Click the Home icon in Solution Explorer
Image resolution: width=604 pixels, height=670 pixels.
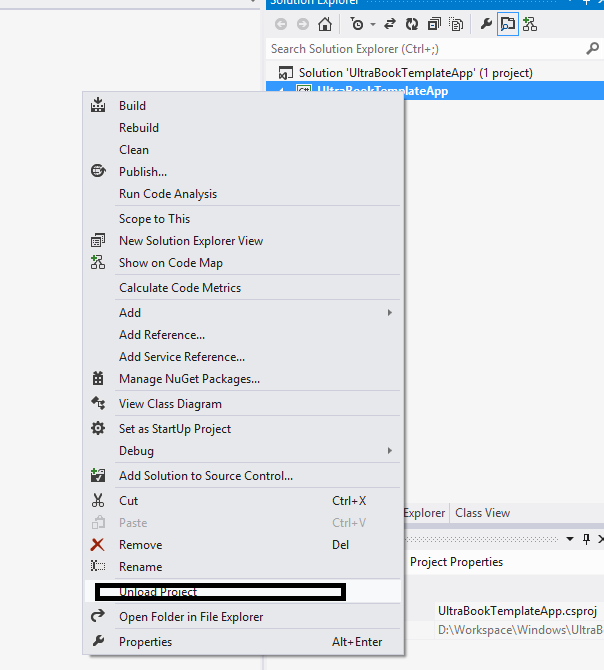[x=325, y=24]
